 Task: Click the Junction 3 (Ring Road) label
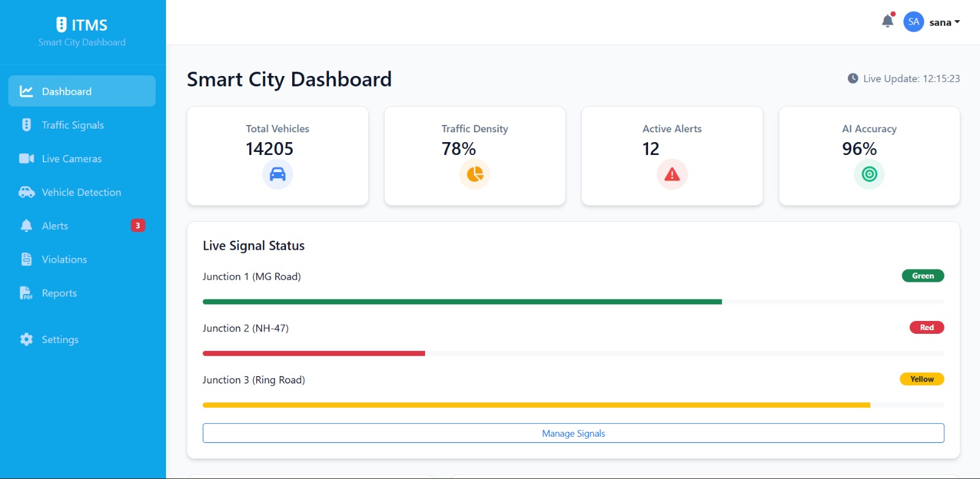tap(254, 380)
